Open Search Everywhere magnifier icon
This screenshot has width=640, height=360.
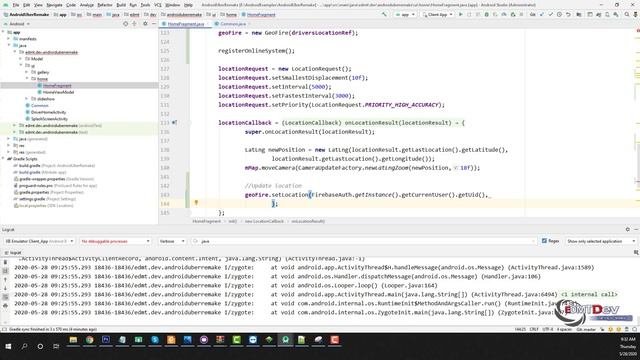pyautogui.click(x=627, y=14)
